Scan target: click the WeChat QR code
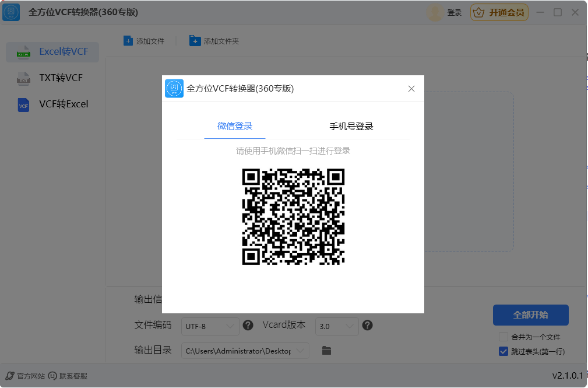The height and width of the screenshot is (388, 588). (x=294, y=217)
